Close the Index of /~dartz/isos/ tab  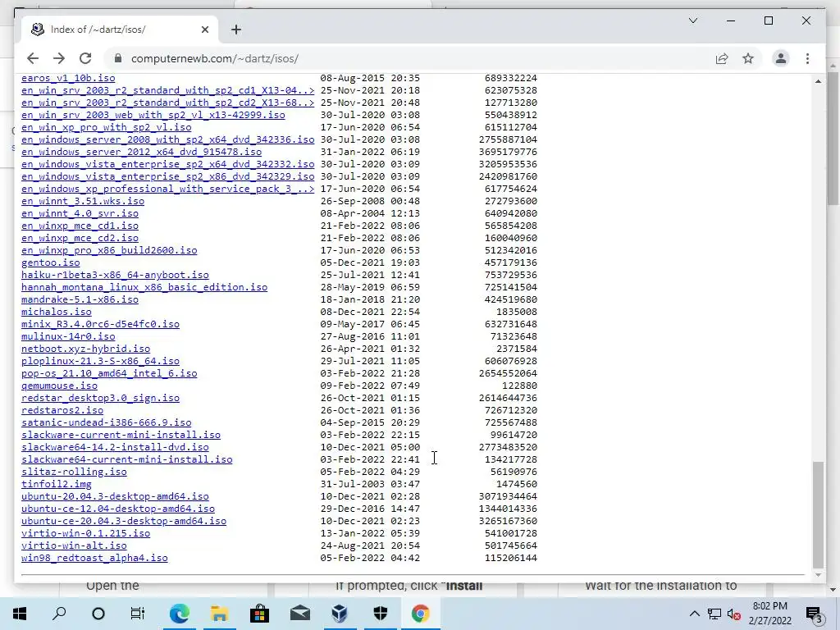click(x=204, y=30)
